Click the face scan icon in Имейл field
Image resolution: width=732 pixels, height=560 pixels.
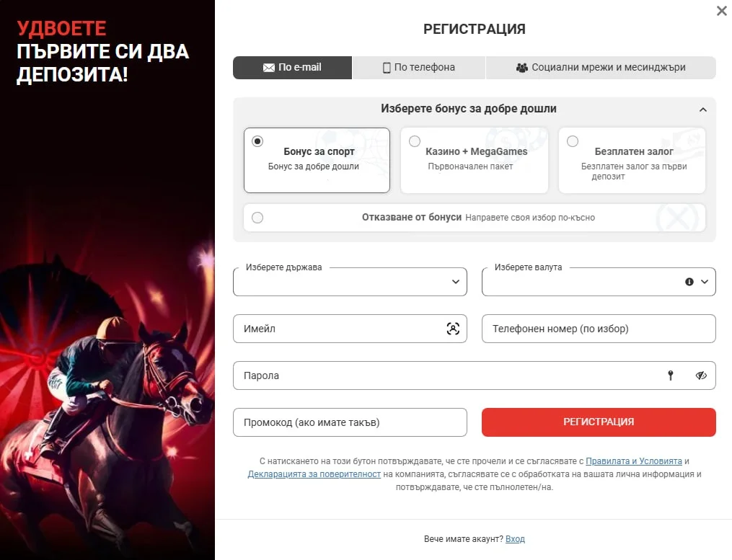(453, 329)
